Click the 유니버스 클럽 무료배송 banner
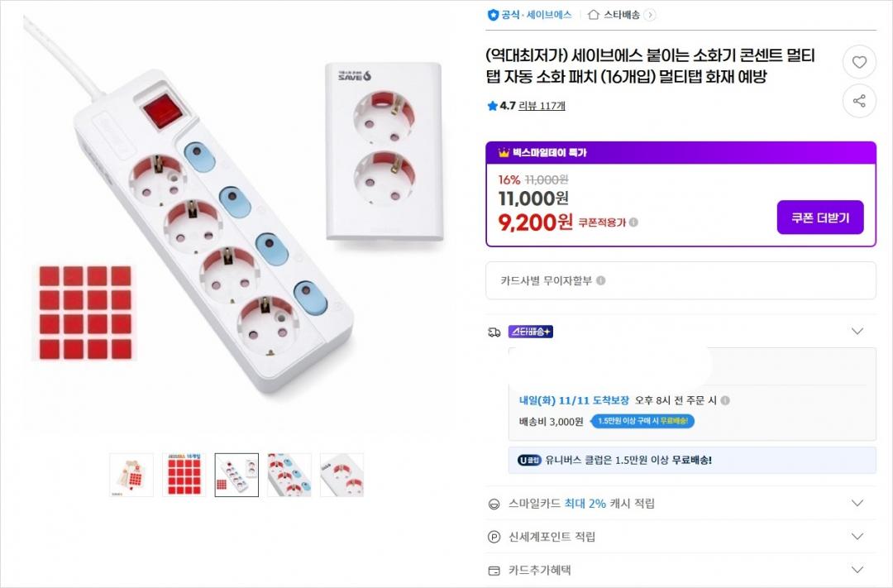This screenshot has width=893, height=588. pos(692,461)
